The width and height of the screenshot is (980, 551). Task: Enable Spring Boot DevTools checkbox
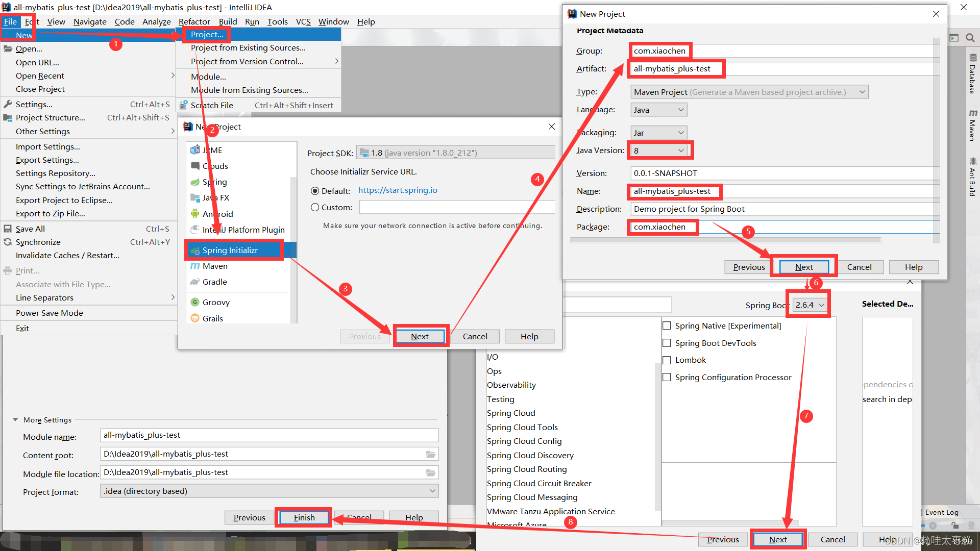coord(667,343)
